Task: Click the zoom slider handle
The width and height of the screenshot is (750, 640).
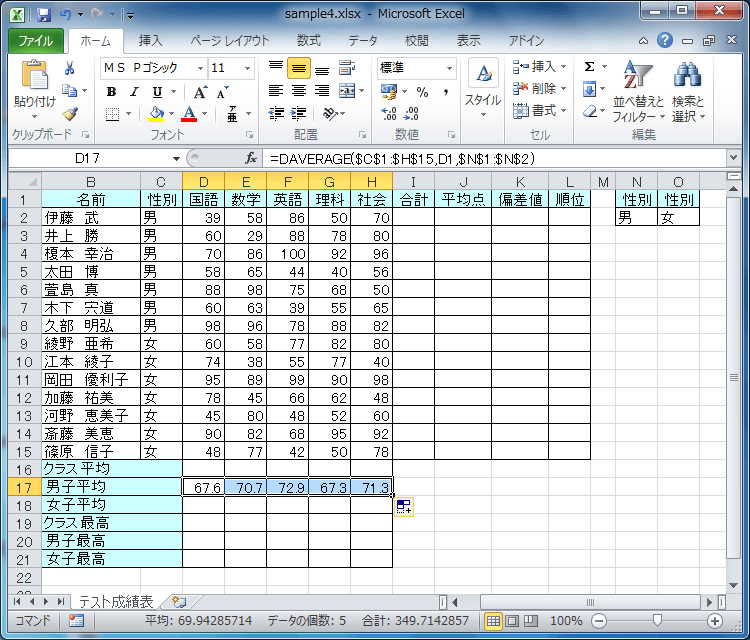Action: [x=657, y=621]
